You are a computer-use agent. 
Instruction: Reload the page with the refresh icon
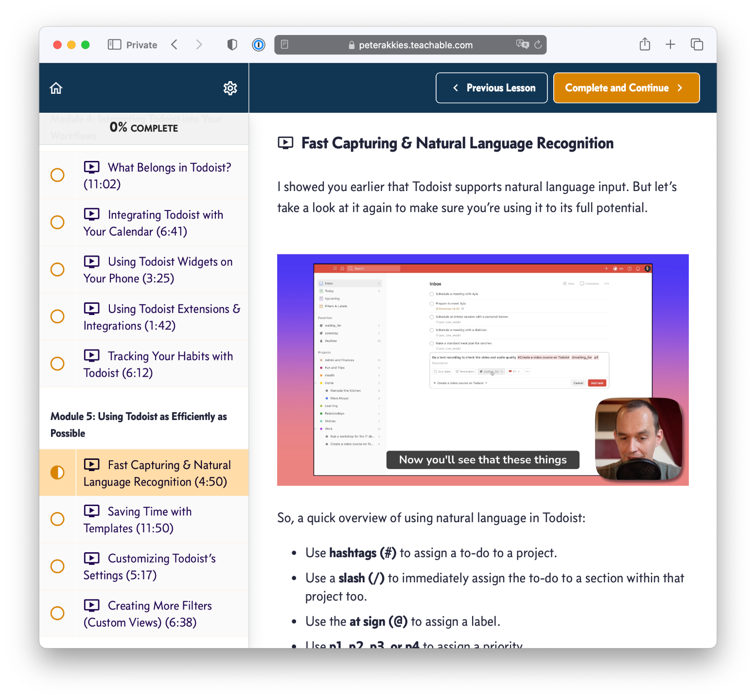tap(538, 45)
